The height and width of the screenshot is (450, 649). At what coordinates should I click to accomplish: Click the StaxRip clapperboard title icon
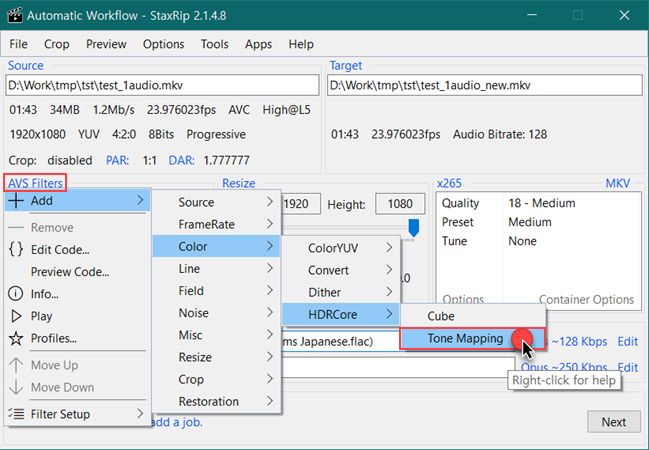(x=15, y=16)
